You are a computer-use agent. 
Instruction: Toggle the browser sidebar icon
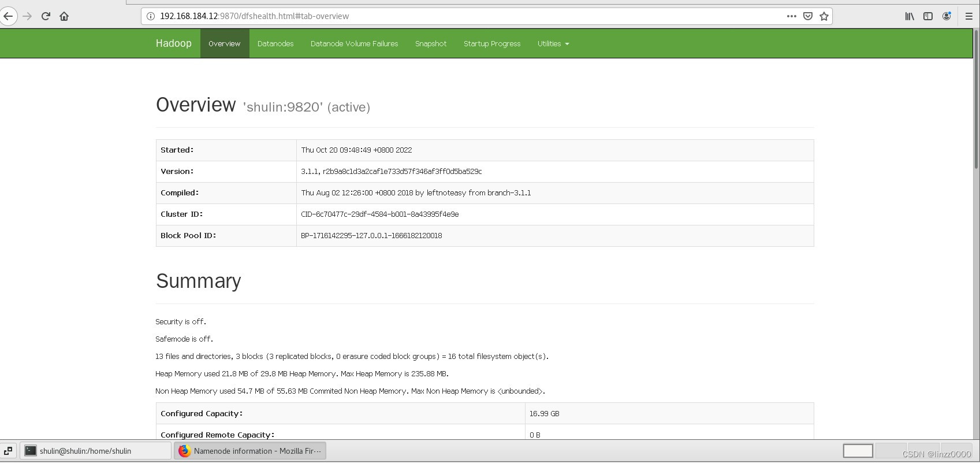(x=928, y=16)
